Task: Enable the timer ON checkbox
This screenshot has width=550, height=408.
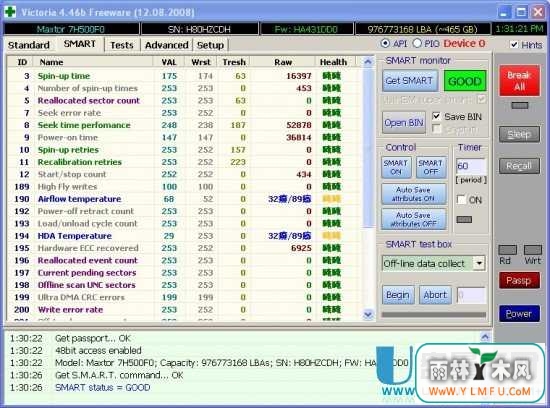Action: pos(461,200)
